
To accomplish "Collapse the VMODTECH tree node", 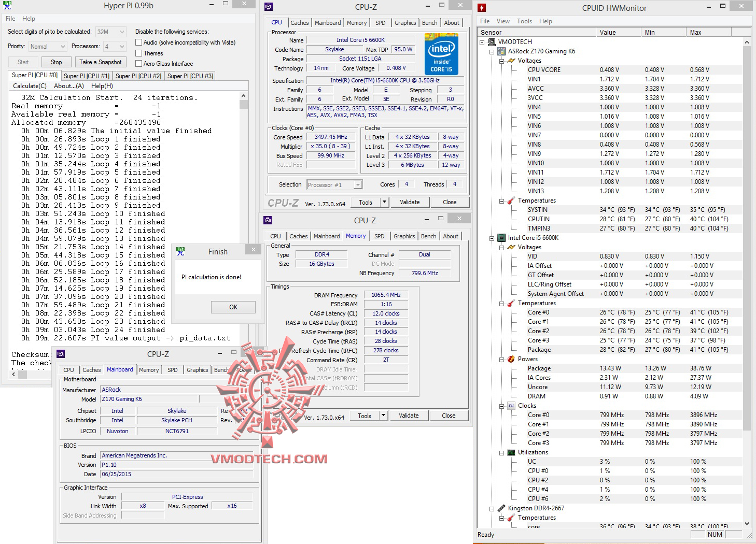I will 482,42.
